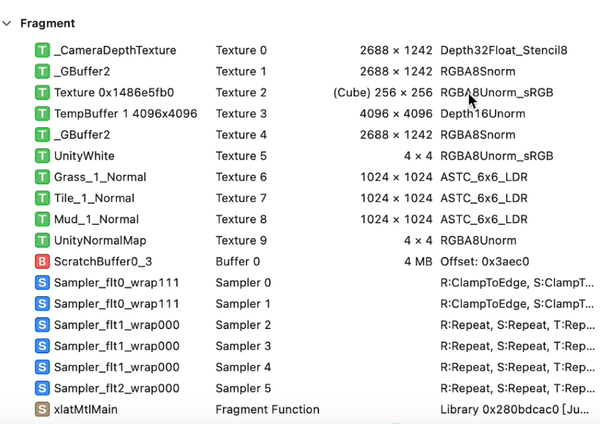Click the Sampler_flt2_wrap000 sampler icon
600x424 pixels.
click(x=42, y=388)
